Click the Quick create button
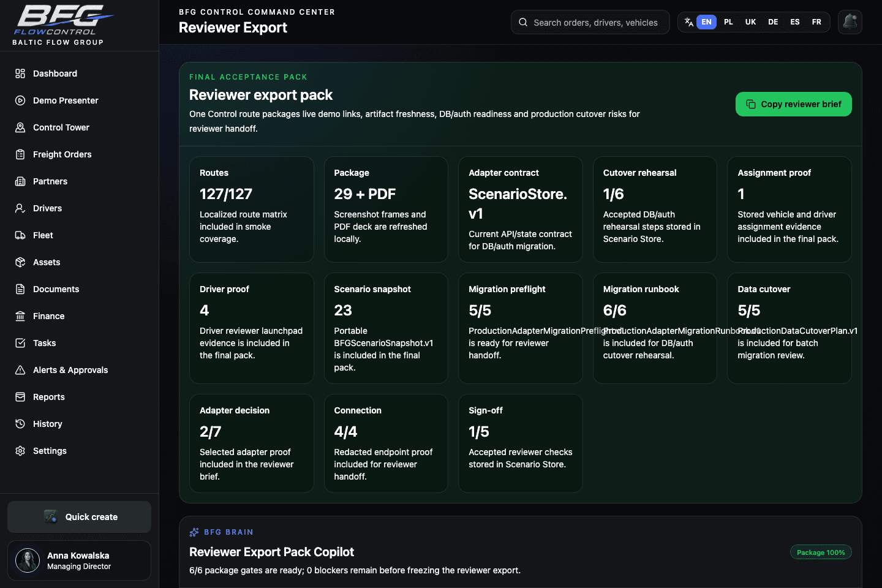 coord(80,517)
